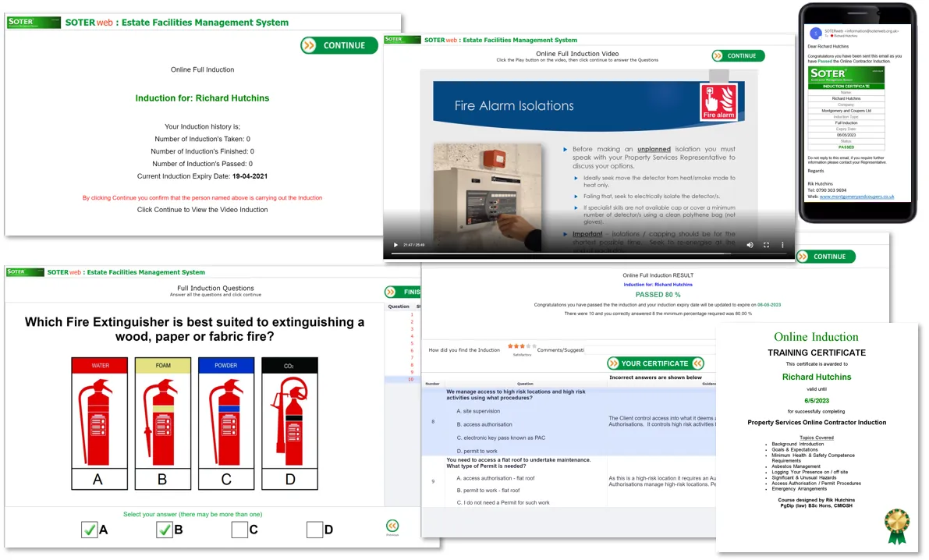Click the Previous question arrow icon

point(392,526)
